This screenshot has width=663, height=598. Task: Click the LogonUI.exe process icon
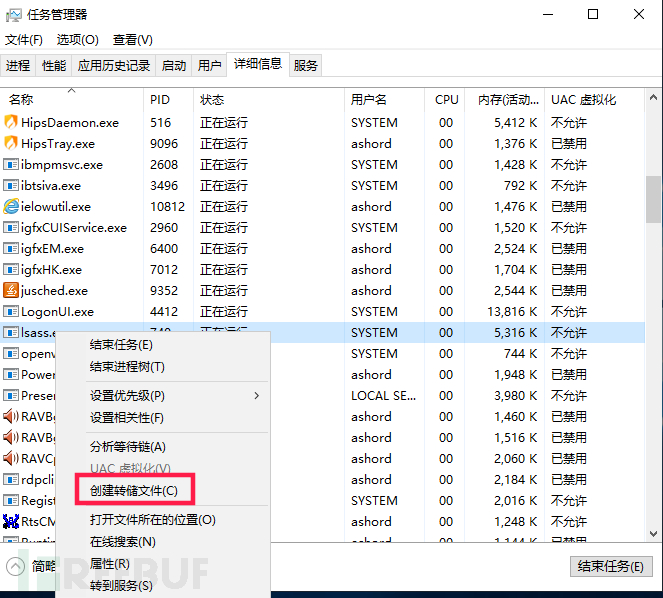coord(11,311)
